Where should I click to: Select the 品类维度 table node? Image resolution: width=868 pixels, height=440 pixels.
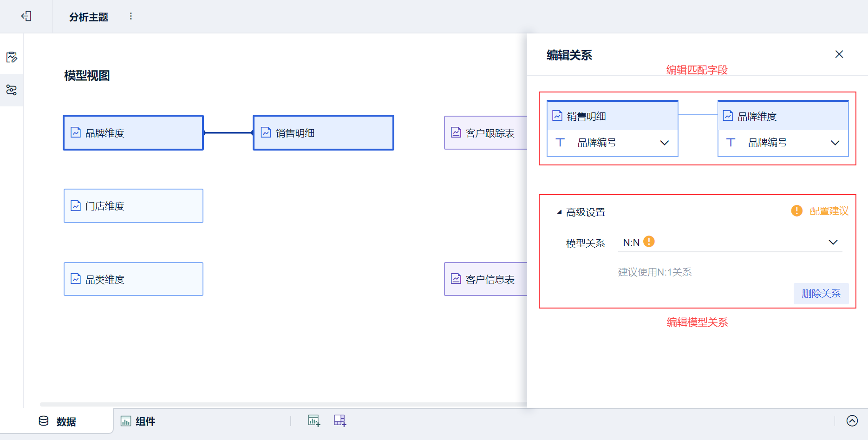pyautogui.click(x=133, y=279)
